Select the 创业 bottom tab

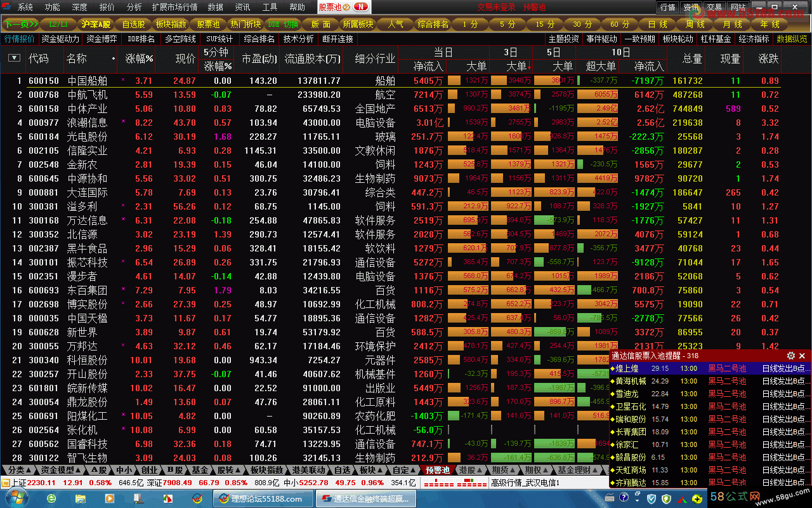point(148,470)
